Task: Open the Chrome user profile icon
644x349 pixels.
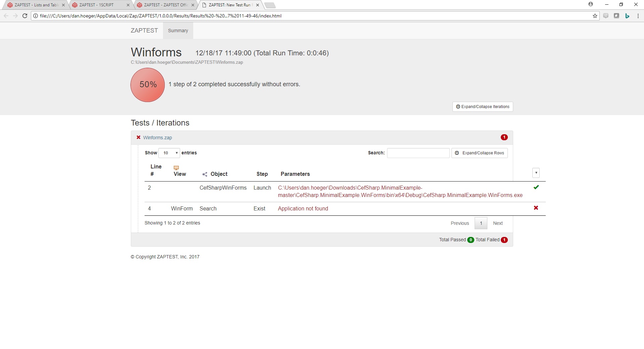Action: 591,4
